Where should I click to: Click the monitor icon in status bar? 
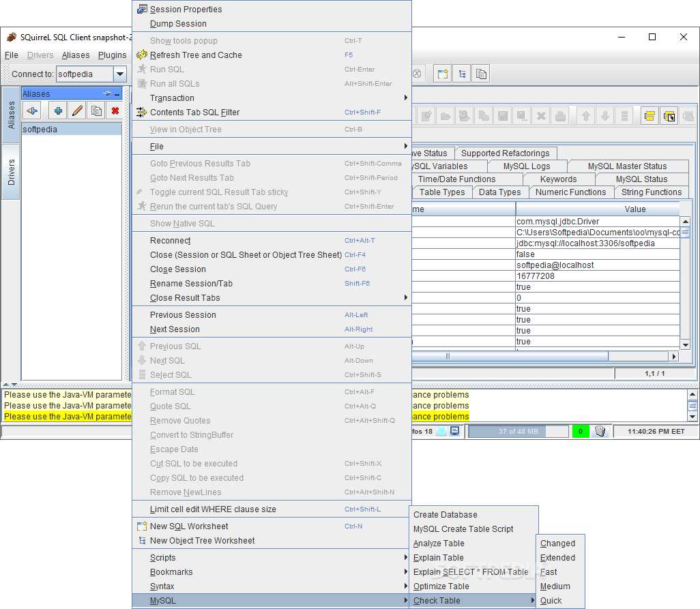pyautogui.click(x=454, y=432)
